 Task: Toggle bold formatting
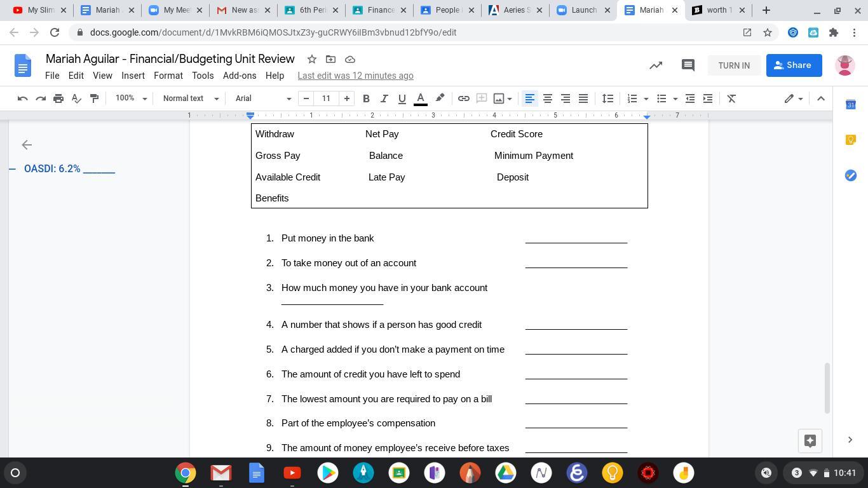coord(366,98)
